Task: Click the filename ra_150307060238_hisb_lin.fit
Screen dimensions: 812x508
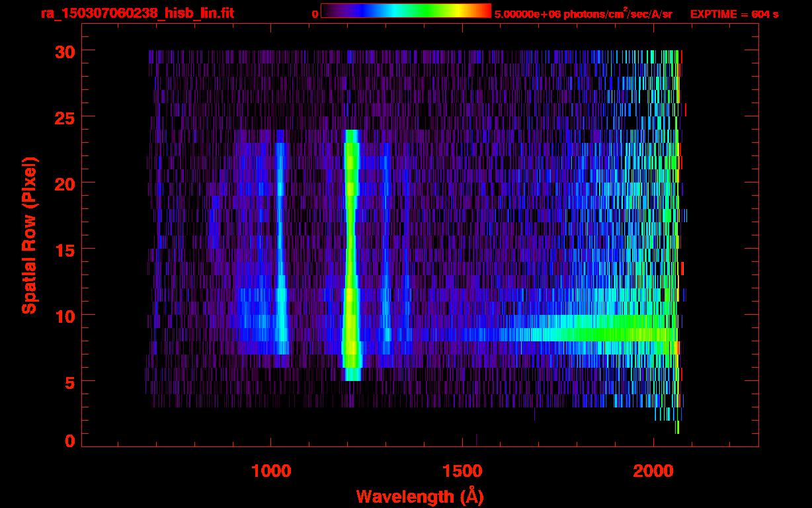Action: [x=137, y=13]
